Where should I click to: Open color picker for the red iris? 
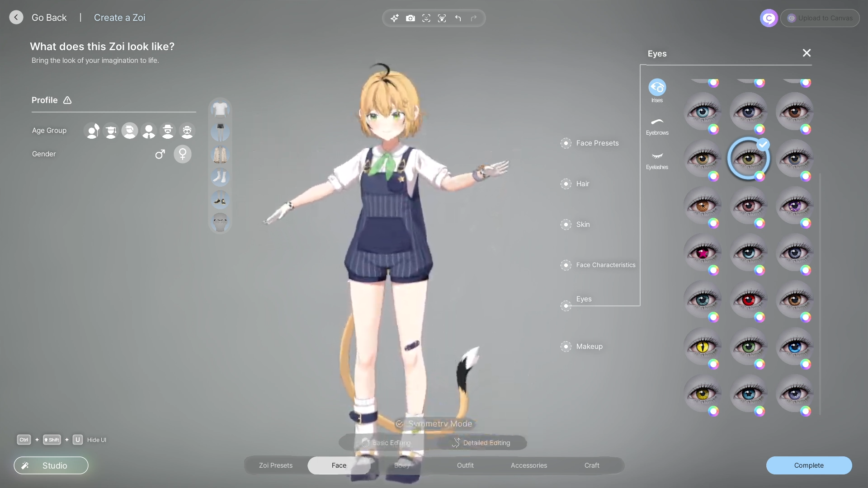pyautogui.click(x=759, y=317)
